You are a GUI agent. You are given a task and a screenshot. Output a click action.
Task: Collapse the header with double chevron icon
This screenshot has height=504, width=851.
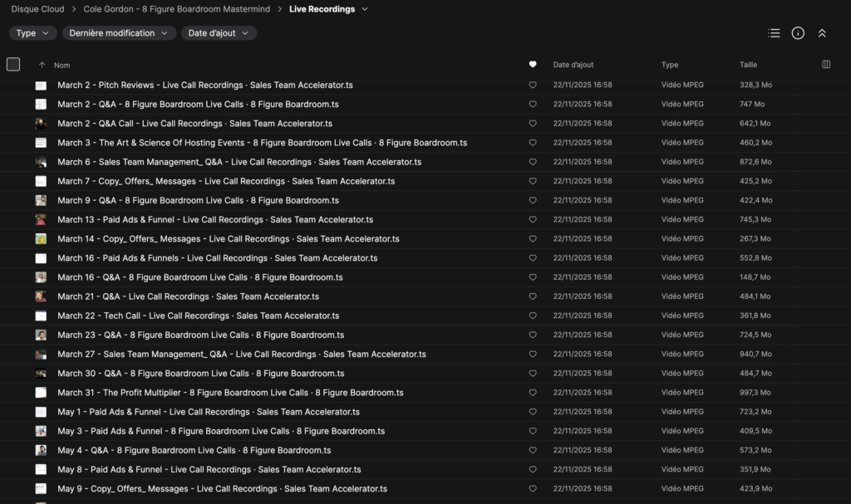coord(822,33)
